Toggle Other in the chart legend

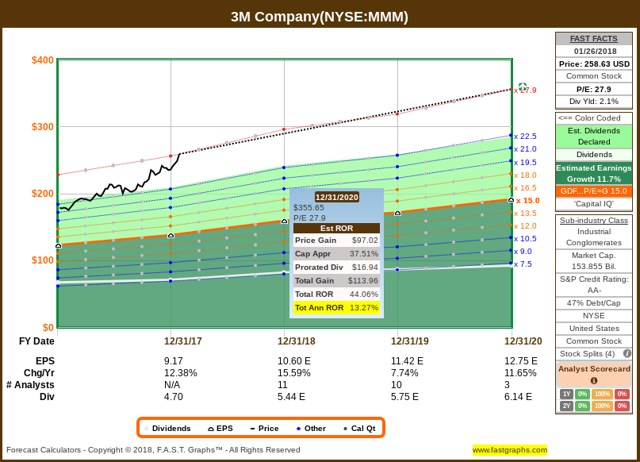pos(311,428)
